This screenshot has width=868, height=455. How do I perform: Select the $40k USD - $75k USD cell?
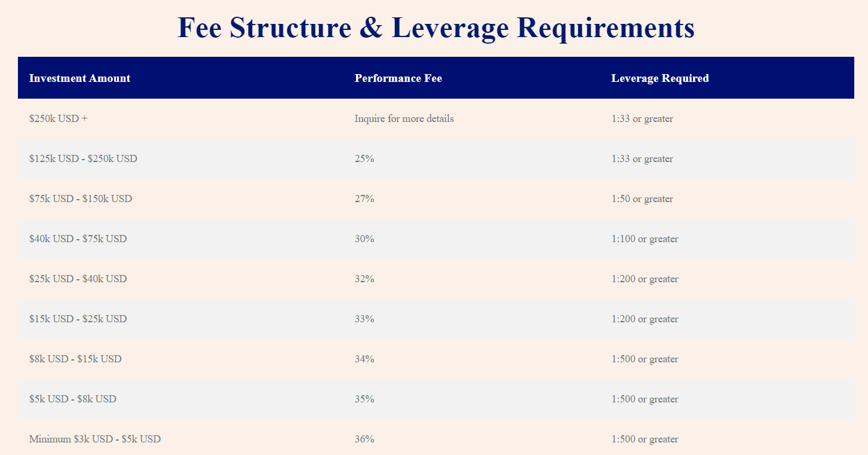(x=78, y=239)
